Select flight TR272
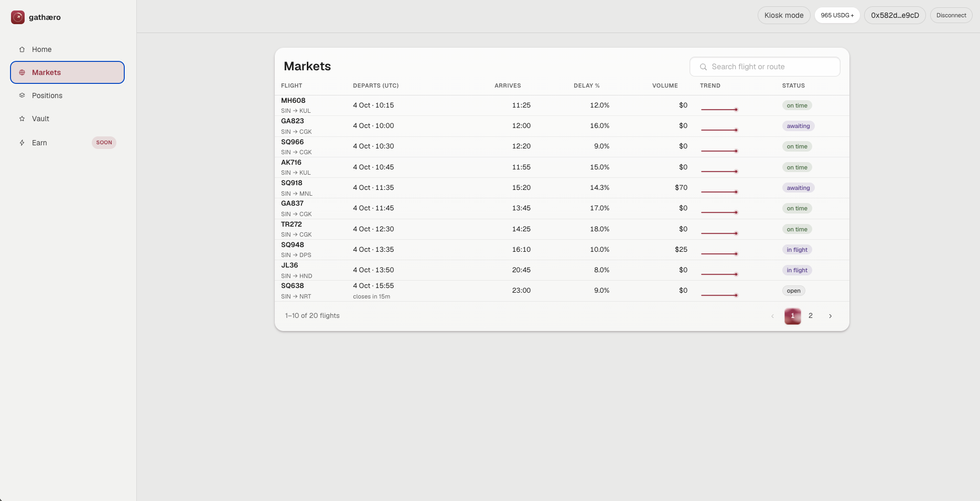The width and height of the screenshot is (980, 501). 562,229
